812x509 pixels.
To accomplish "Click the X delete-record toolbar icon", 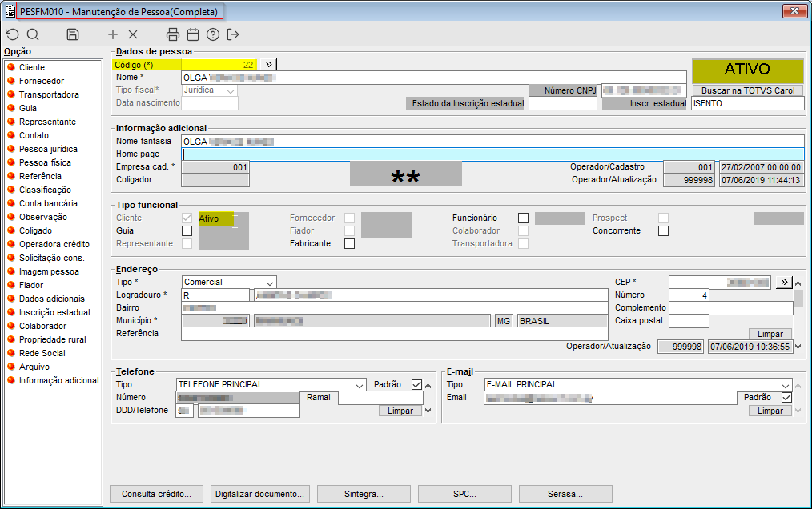I will (x=133, y=34).
